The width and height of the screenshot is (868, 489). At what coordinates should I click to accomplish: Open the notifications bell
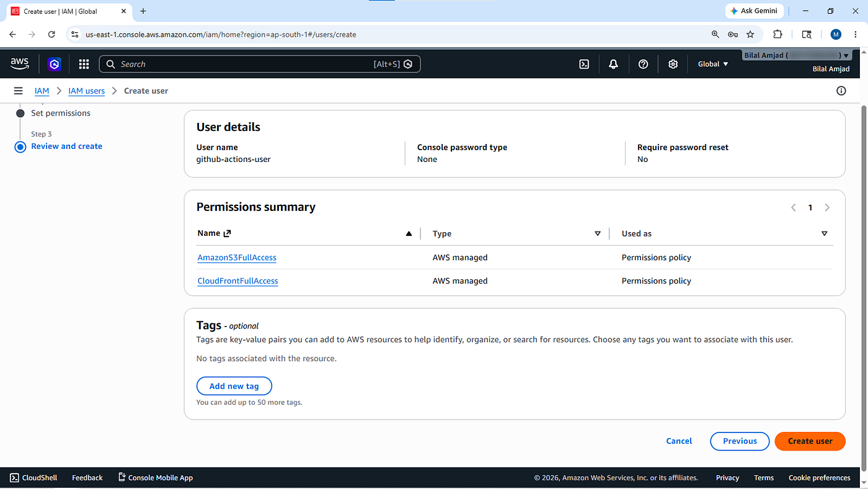tap(614, 64)
